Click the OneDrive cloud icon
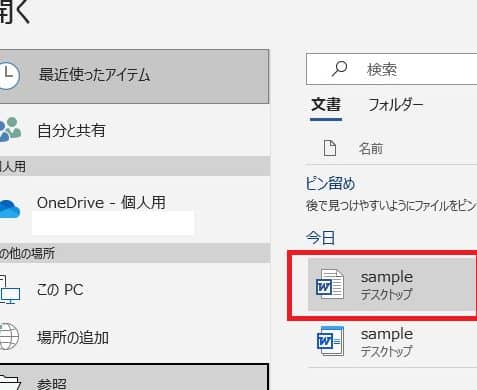 [x=10, y=209]
